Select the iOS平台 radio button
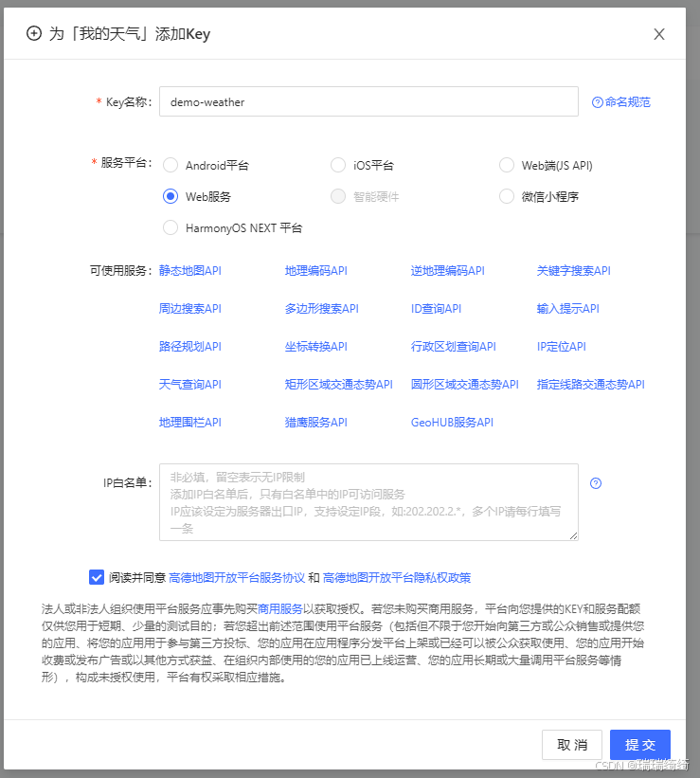Viewport: 700px width, 778px height. (338, 165)
